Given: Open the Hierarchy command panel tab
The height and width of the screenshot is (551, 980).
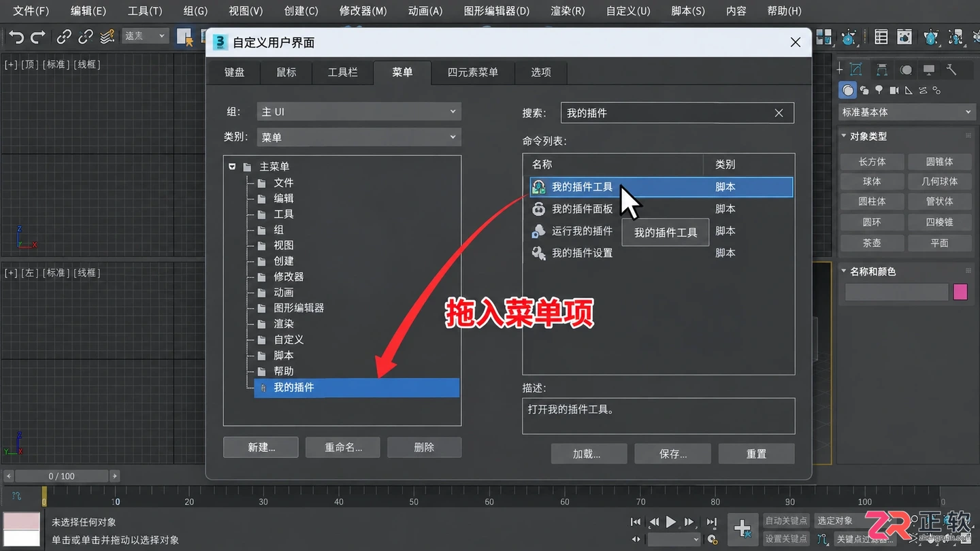Looking at the screenshot, I should [x=882, y=69].
